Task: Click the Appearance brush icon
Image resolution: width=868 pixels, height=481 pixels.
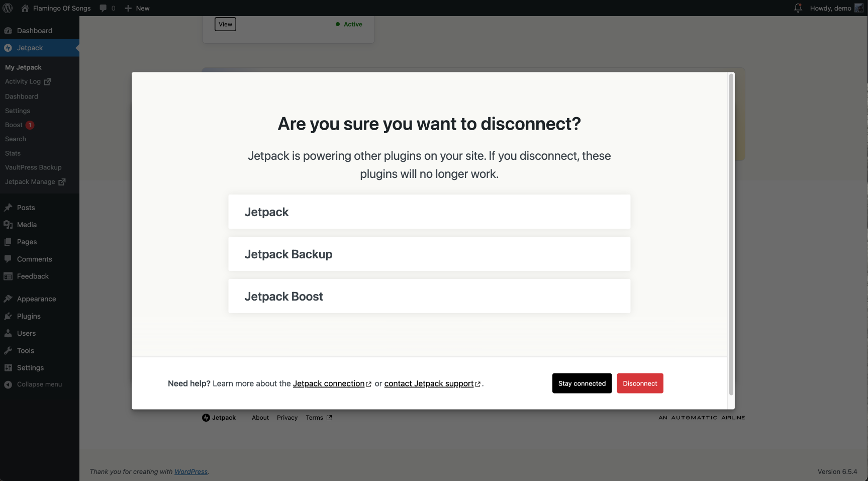Action: pos(8,299)
